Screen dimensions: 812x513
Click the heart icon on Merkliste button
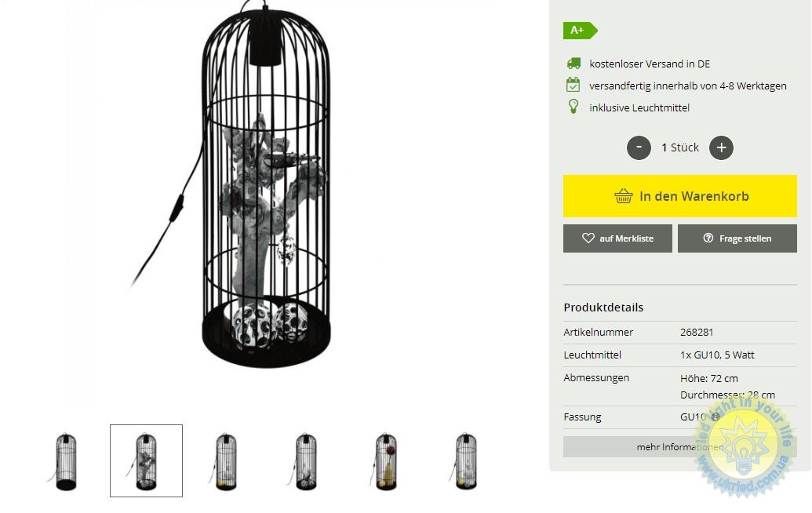(x=588, y=238)
